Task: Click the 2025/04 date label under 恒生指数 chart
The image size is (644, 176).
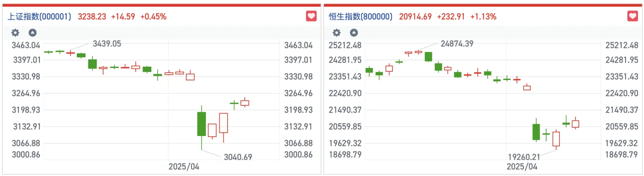Action: coord(522,166)
